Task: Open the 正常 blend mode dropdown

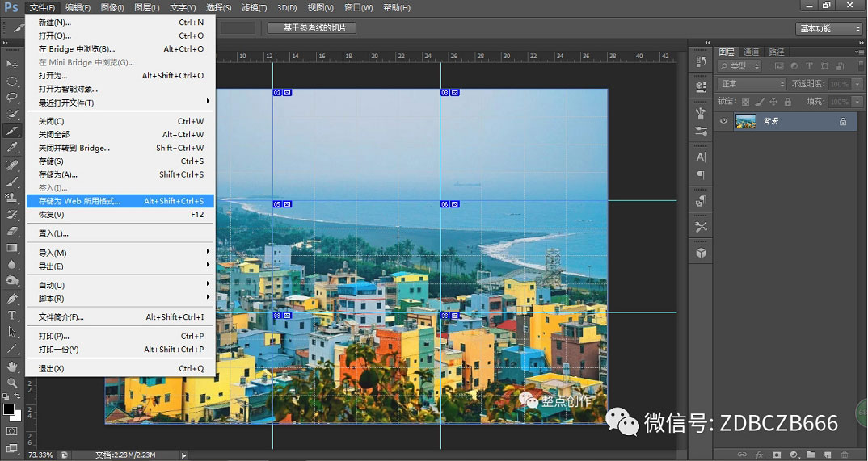Action: point(752,84)
